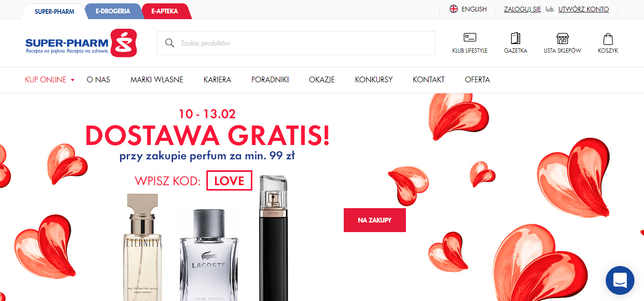Switch to the E-Drogeria tab

pos(113,11)
